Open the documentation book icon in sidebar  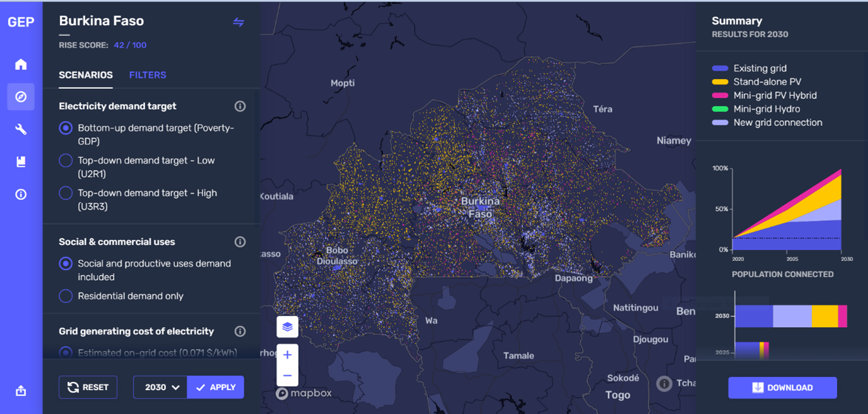point(21,162)
